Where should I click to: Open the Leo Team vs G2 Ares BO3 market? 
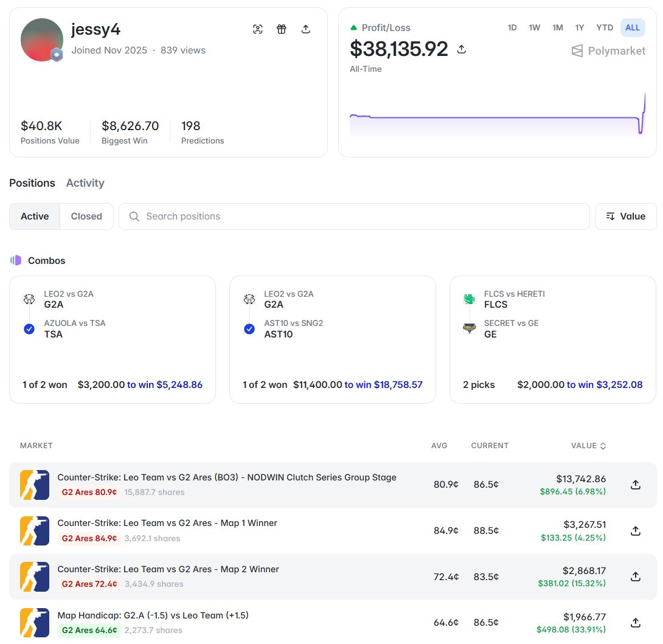pos(227,477)
